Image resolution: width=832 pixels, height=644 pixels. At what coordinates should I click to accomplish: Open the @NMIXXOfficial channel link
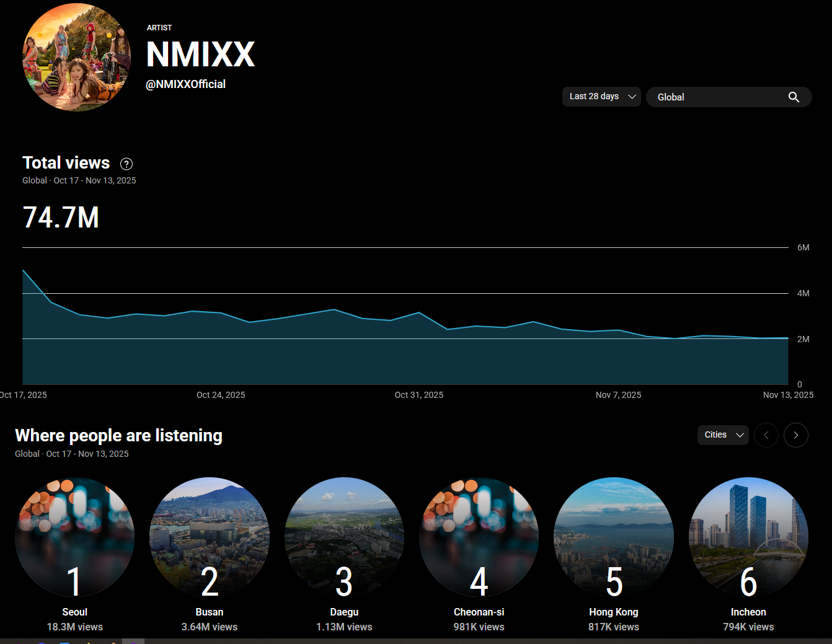click(x=185, y=84)
